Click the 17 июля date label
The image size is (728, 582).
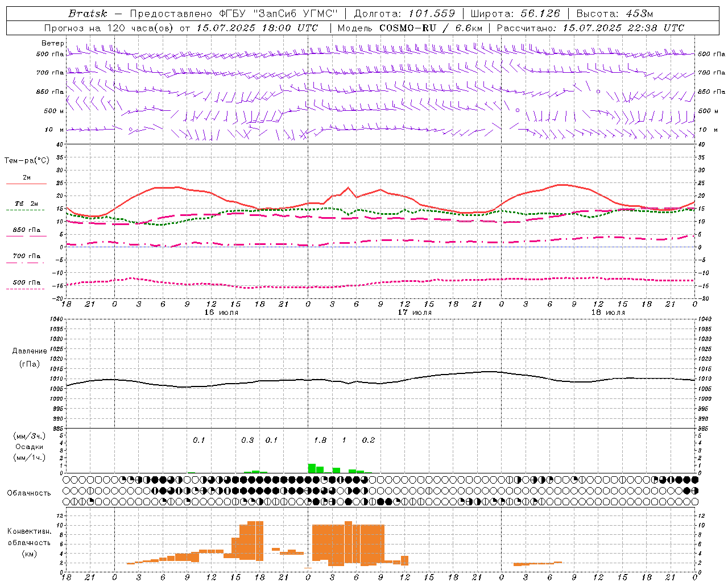(415, 313)
